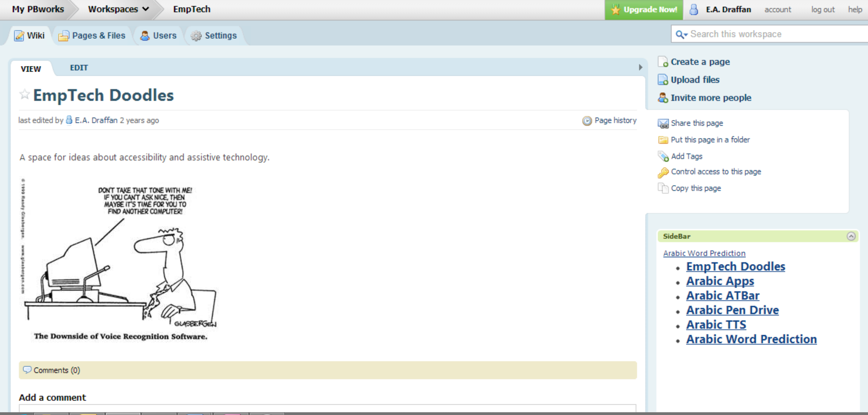Collapse the SideBar panel
This screenshot has width=868, height=415.
(x=851, y=236)
